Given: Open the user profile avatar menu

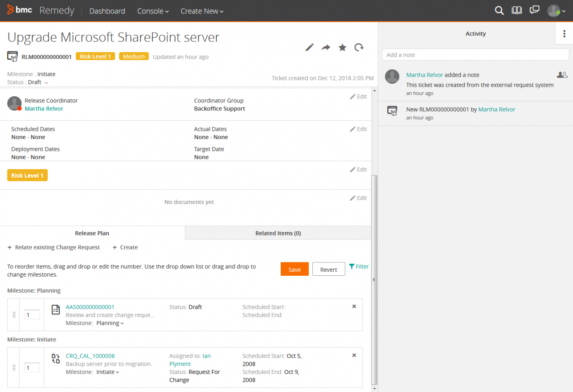Looking at the screenshot, I should pyautogui.click(x=556, y=11).
